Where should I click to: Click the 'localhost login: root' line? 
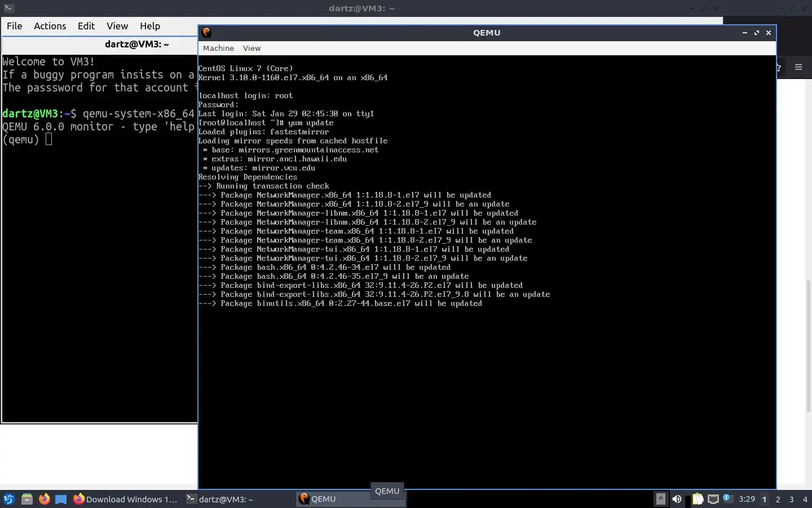(x=245, y=95)
